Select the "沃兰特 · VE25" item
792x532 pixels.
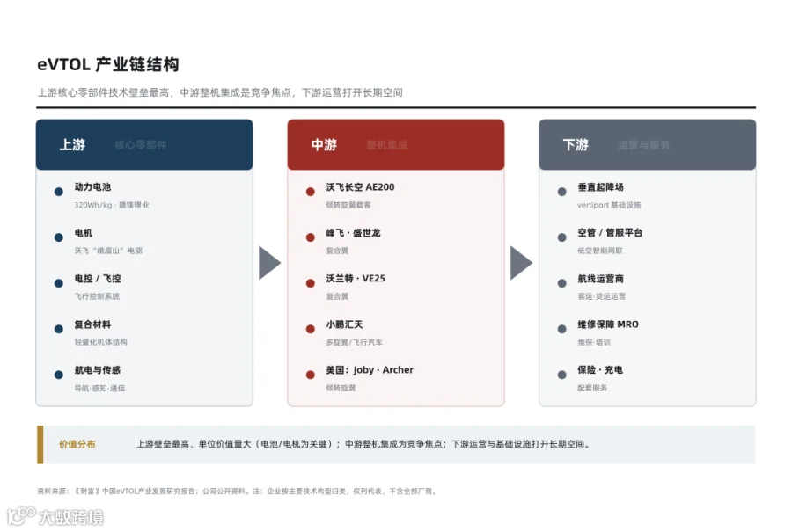point(356,279)
